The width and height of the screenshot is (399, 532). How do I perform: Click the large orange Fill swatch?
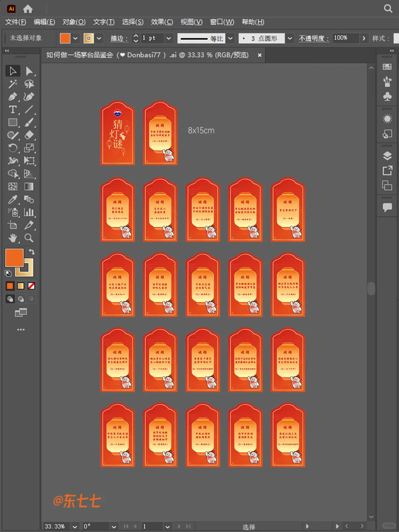(14, 258)
